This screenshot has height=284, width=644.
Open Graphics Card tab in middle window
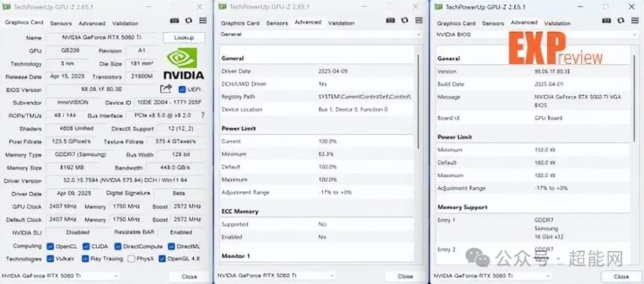coord(240,23)
